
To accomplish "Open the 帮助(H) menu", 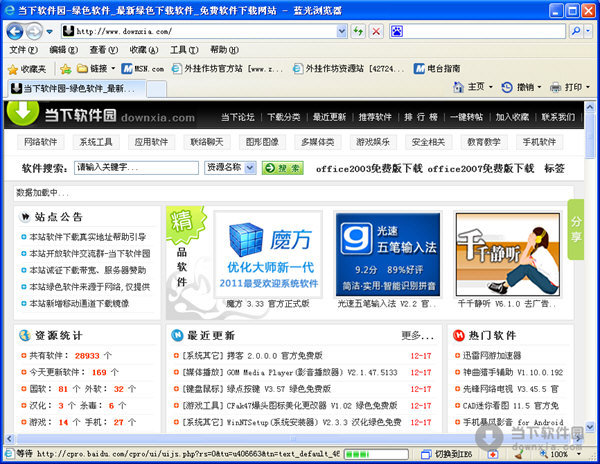I will click(x=225, y=50).
